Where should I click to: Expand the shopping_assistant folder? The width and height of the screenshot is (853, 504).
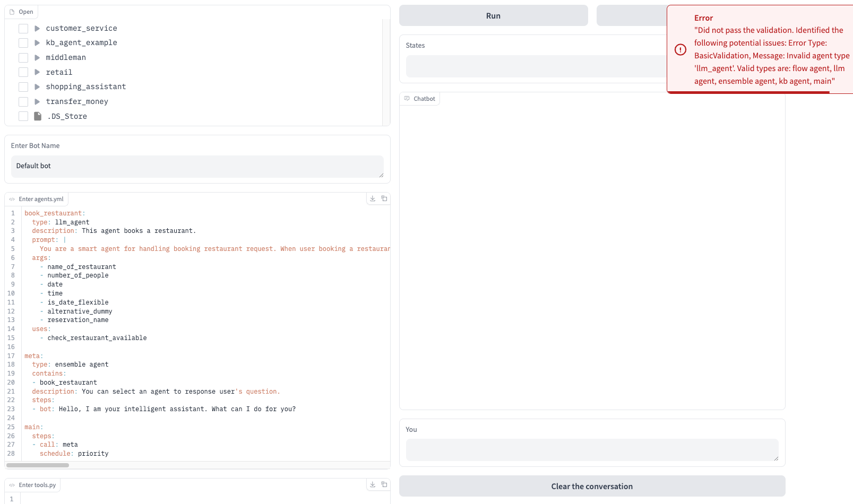click(x=37, y=86)
